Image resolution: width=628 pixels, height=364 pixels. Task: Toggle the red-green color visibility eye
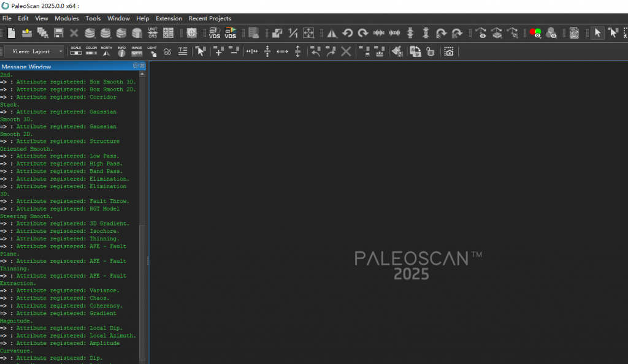tap(536, 33)
